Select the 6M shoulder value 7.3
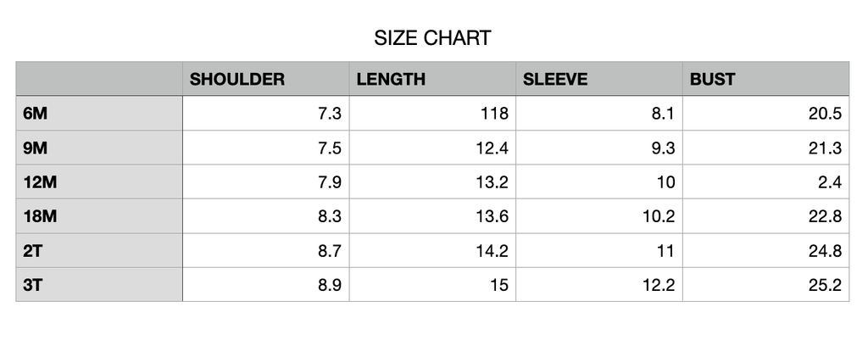This screenshot has height=346, width=868. 330,114
